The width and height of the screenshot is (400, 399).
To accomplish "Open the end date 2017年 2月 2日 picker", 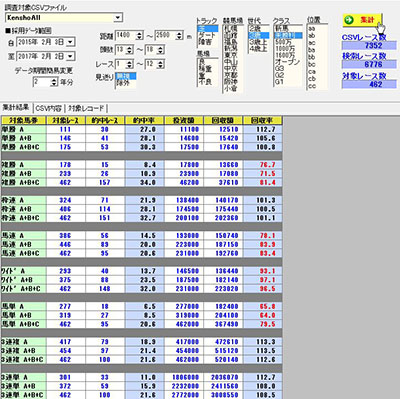I will [70, 56].
